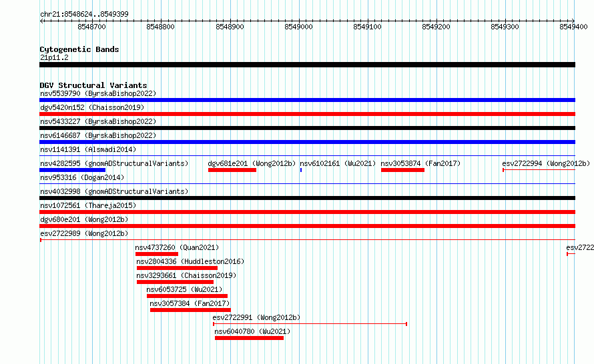
Task: Select the red nsv3053874 variant bar
Action: pyautogui.click(x=402, y=170)
